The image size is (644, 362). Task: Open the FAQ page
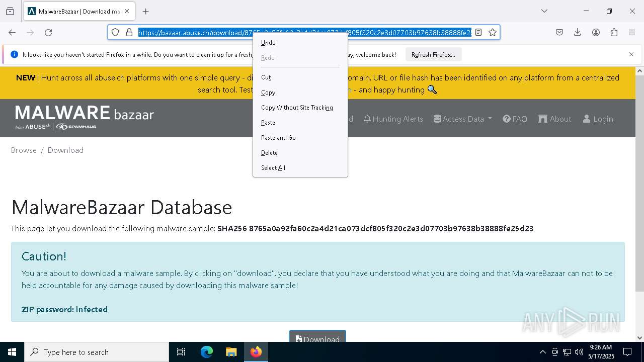pyautogui.click(x=515, y=119)
